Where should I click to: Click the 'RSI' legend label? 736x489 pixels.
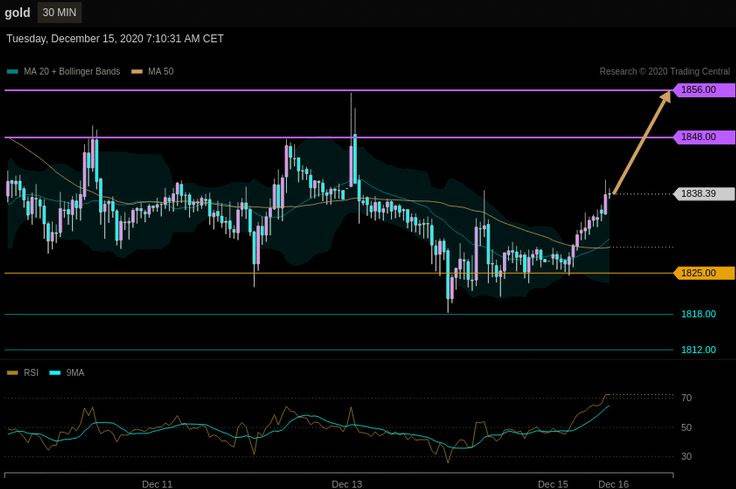pyautogui.click(x=31, y=373)
